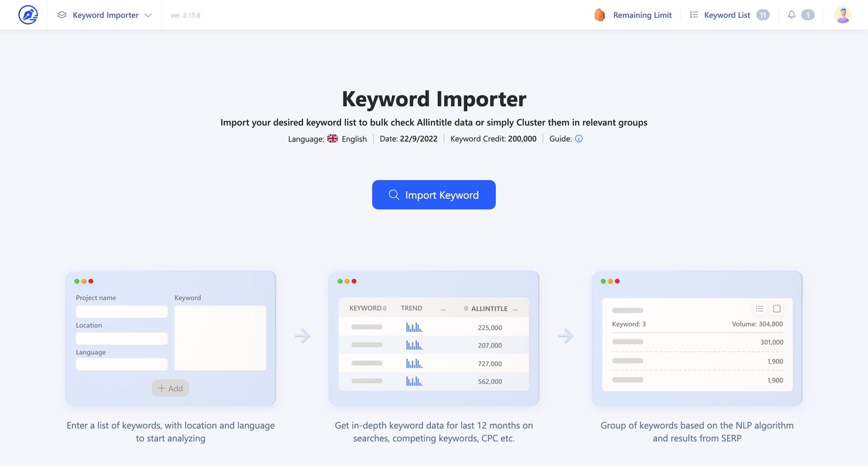The height and width of the screenshot is (466, 868).
Task: Click the 'Group of keywords based on NLP' caption
Action: tap(697, 432)
